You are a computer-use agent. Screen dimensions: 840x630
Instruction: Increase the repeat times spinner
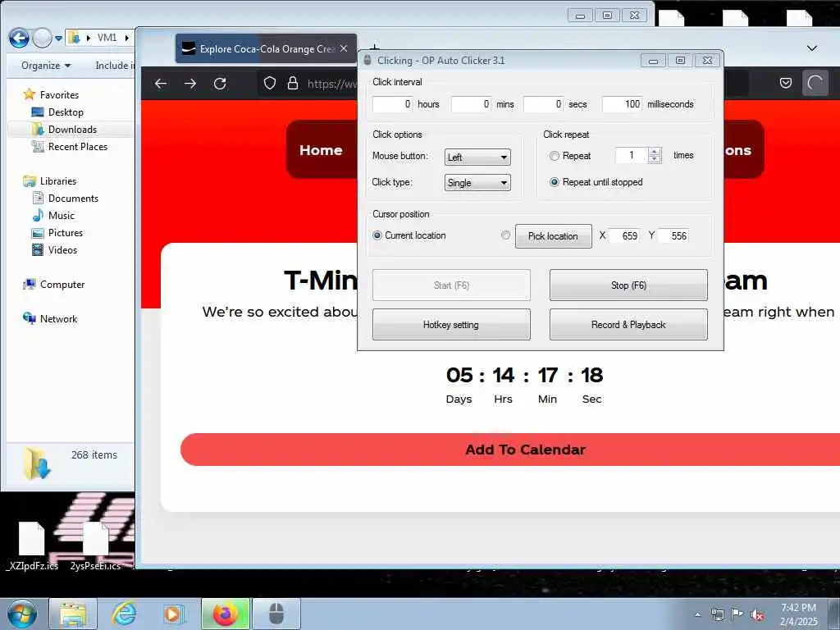[x=654, y=152]
